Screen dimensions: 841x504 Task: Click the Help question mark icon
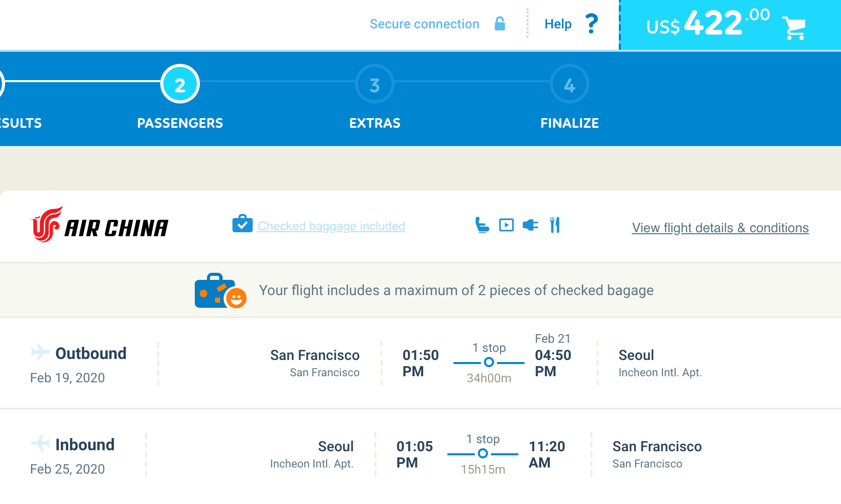pos(591,24)
